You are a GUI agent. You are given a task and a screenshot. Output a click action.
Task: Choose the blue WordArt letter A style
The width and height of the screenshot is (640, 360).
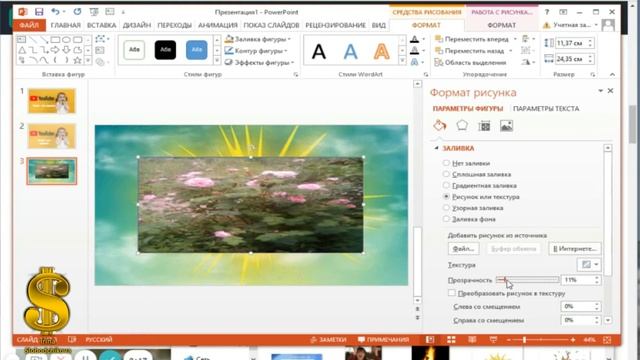click(350, 52)
